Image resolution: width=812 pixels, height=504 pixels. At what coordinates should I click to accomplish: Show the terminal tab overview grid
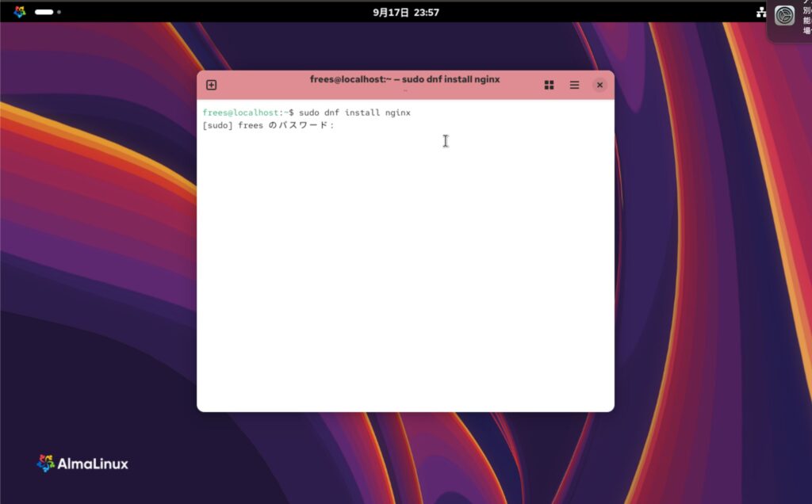[x=549, y=85]
